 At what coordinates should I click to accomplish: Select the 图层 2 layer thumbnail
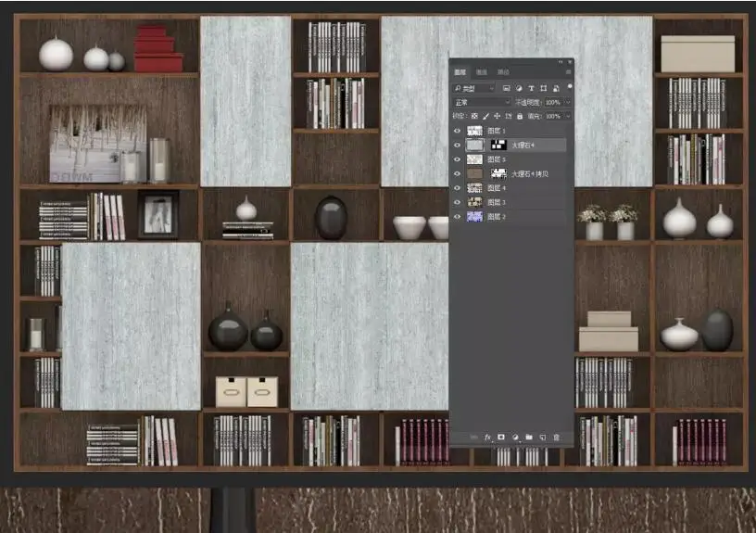point(474,217)
